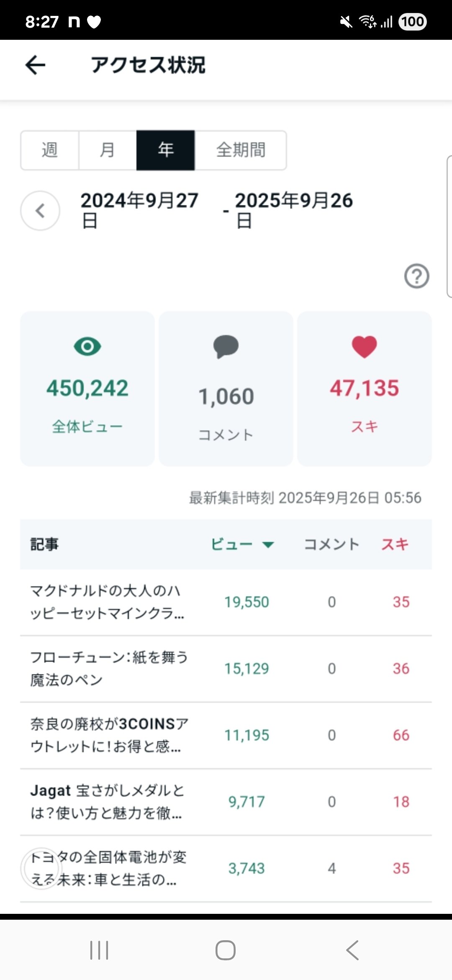Tap the back arrow in header
Screen dimensions: 452x980
click(35, 65)
